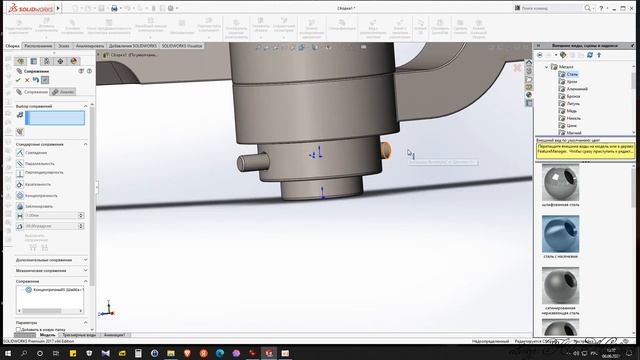
Task: Select the Никель appearance folder
Action: click(x=570, y=118)
